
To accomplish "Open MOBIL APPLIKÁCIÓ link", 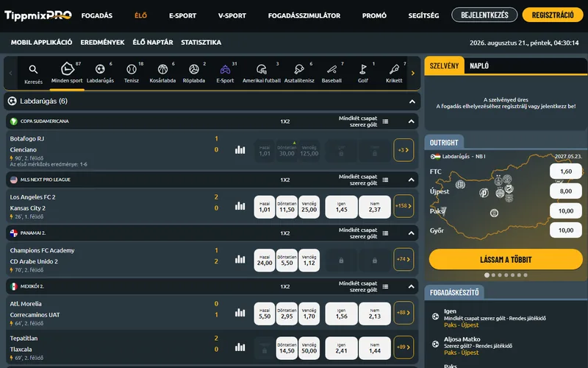I will tap(42, 43).
